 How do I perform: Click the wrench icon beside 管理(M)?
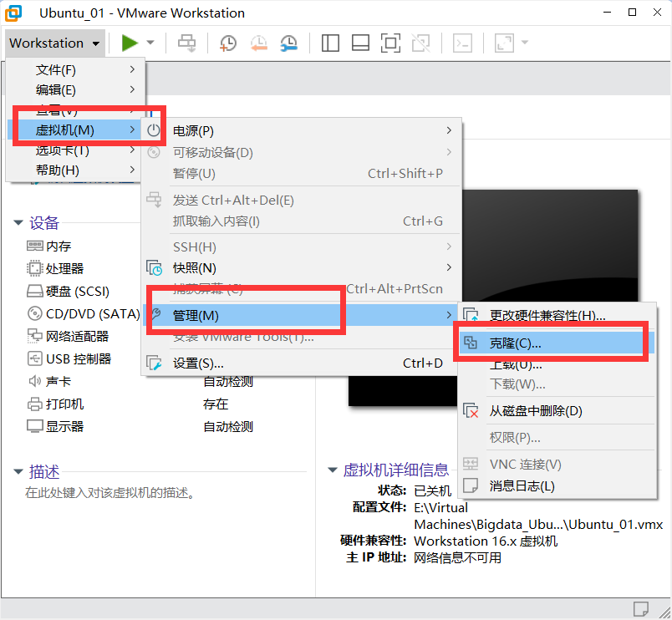point(156,313)
